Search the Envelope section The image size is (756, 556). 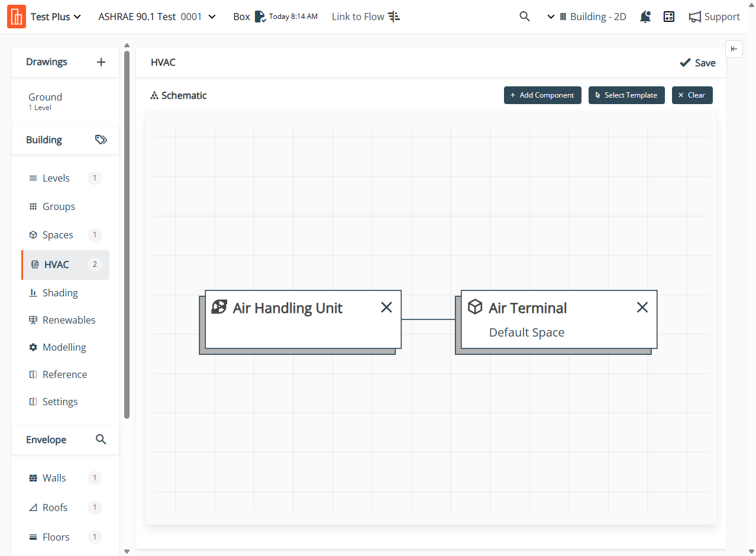(101, 439)
